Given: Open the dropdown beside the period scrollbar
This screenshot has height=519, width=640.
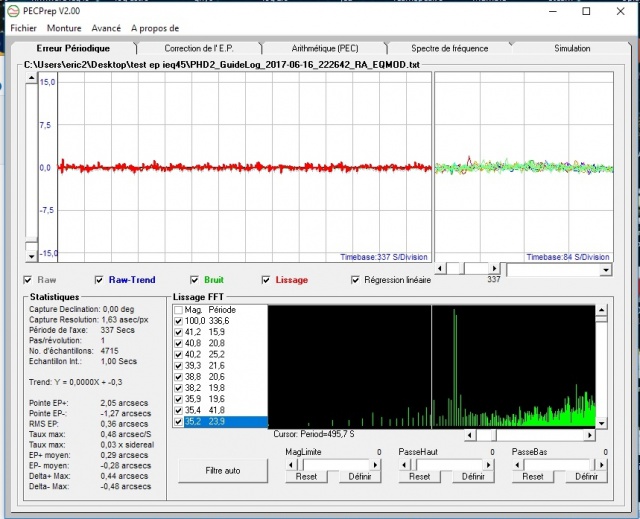Looking at the screenshot, I should [x=606, y=270].
